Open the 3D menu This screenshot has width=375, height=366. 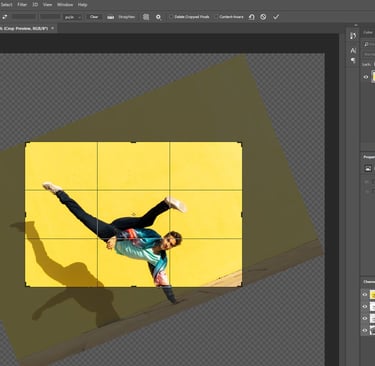click(35, 5)
